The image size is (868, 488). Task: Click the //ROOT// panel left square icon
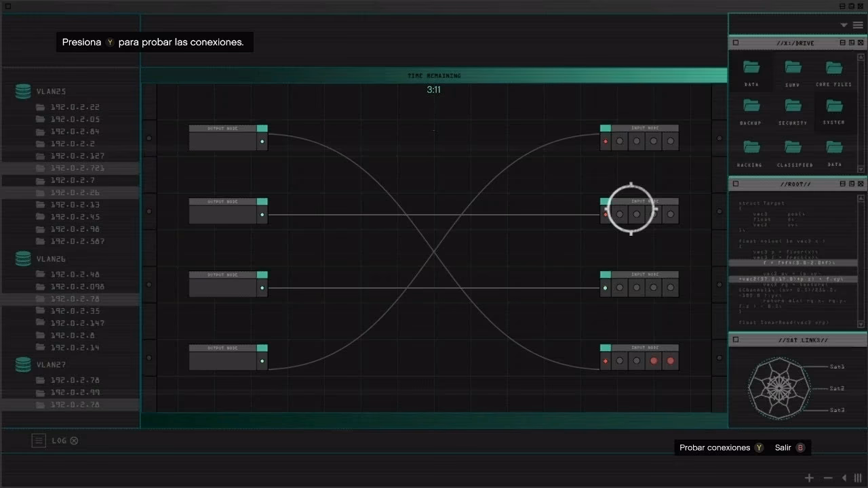[x=736, y=184]
